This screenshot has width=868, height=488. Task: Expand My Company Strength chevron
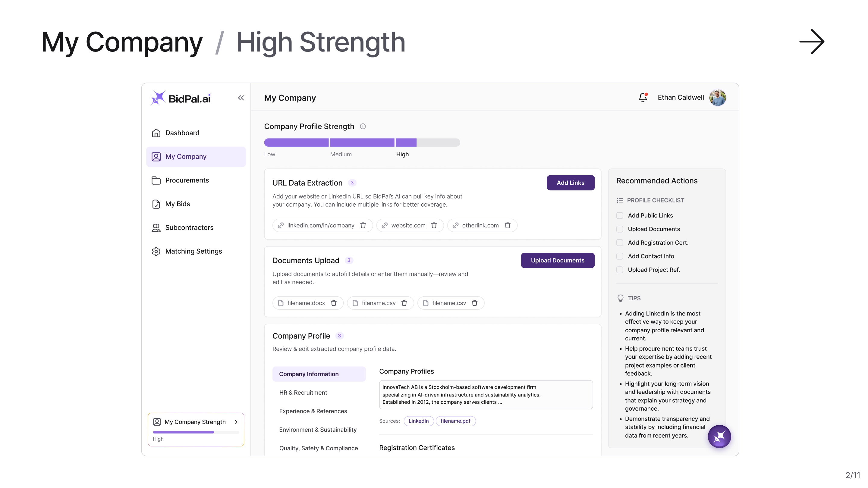click(236, 422)
